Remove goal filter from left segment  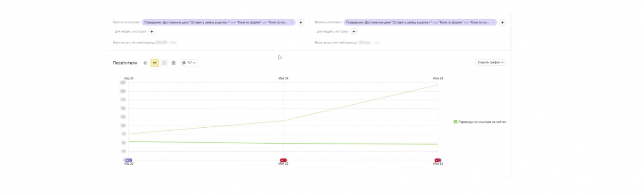(292, 23)
